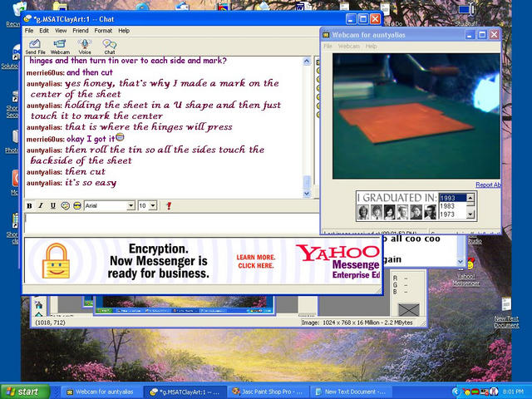Click the red exclamation Buzz icon

point(169,205)
